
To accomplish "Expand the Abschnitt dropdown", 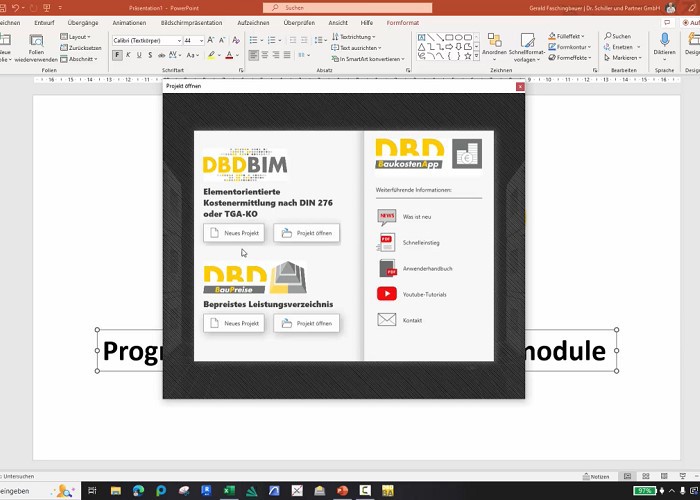I will (x=79, y=58).
